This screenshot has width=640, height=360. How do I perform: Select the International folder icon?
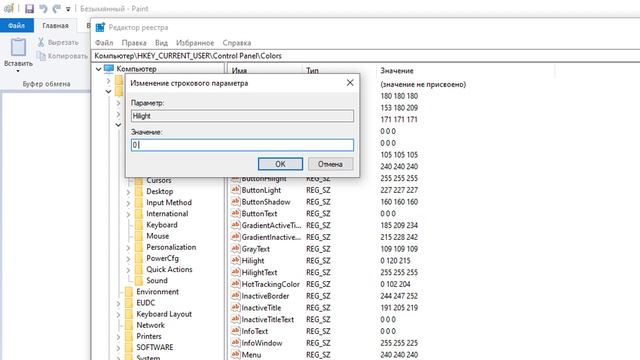(139, 214)
